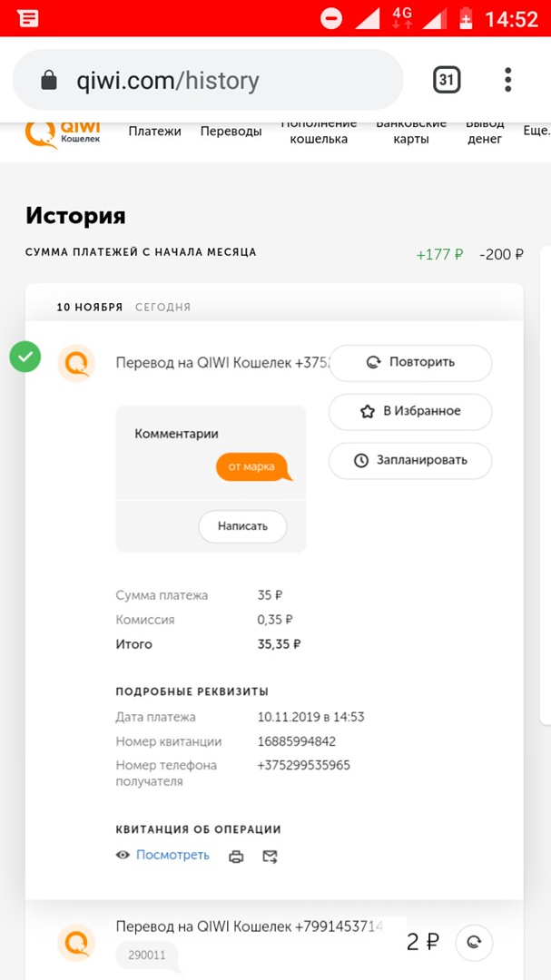Click the Запланировать button
551x980 pixels.
tap(410, 460)
